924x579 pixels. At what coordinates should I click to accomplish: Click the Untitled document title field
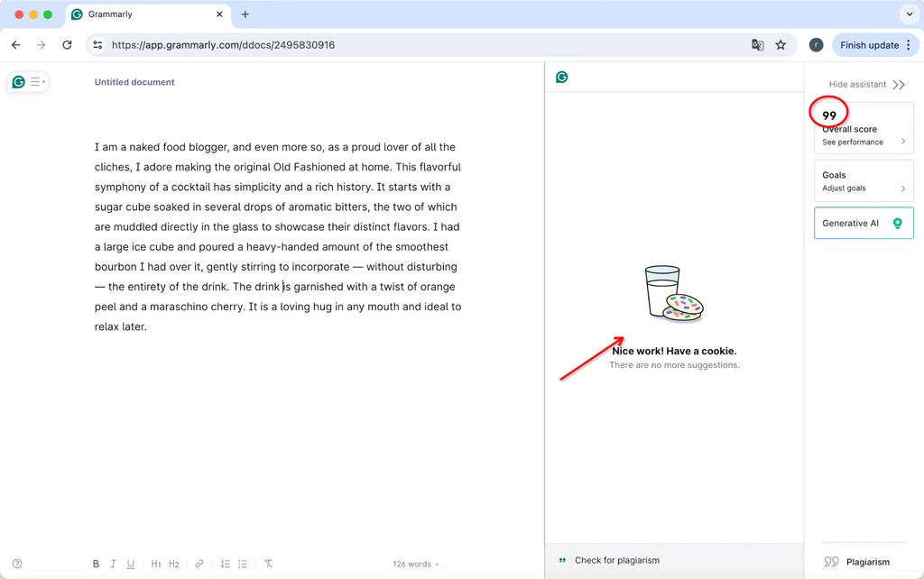(x=134, y=82)
